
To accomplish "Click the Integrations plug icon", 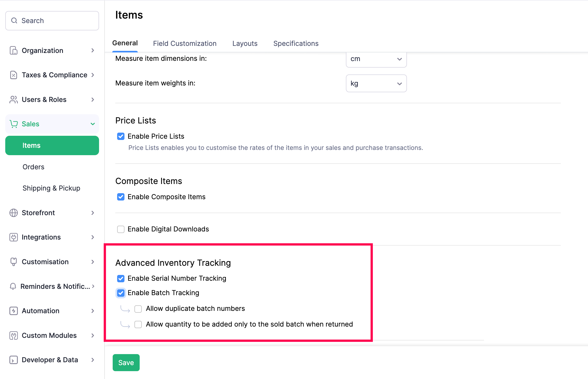I will pyautogui.click(x=13, y=237).
